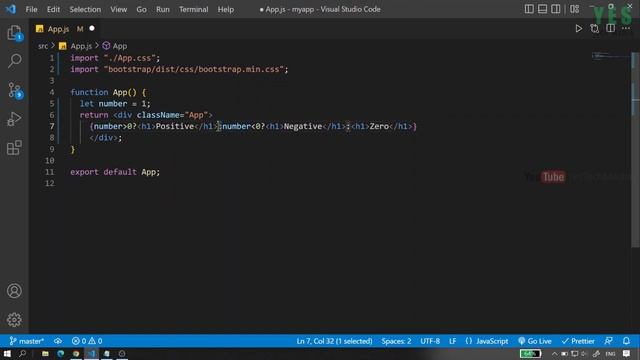Viewport: 640px width, 360px height.
Task: Start the Go Live server
Action: pos(535,341)
